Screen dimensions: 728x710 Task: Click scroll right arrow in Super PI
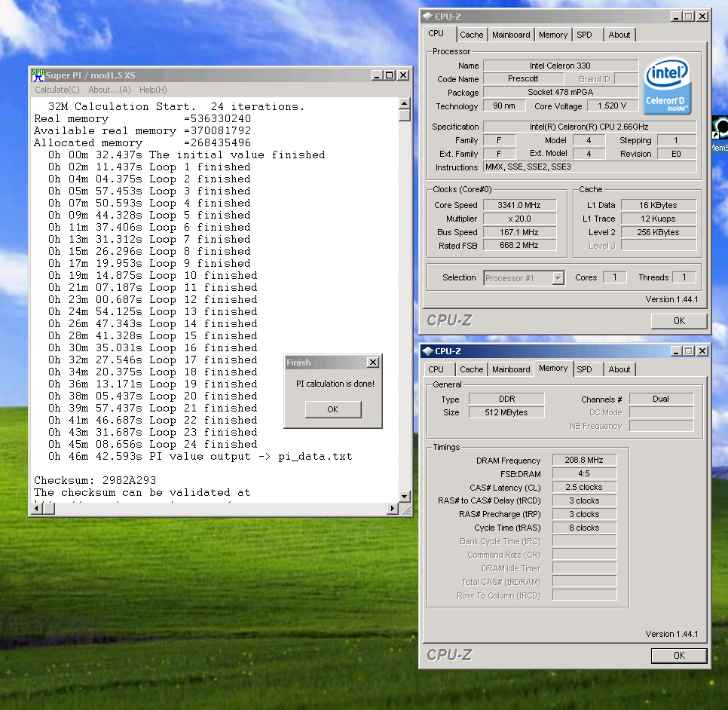[393, 509]
